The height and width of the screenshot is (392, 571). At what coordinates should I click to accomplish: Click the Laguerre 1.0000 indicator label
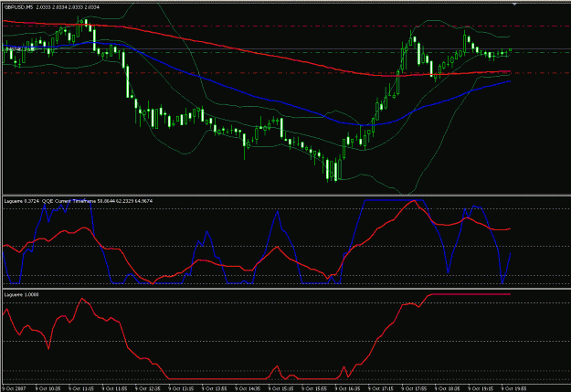coord(22,294)
